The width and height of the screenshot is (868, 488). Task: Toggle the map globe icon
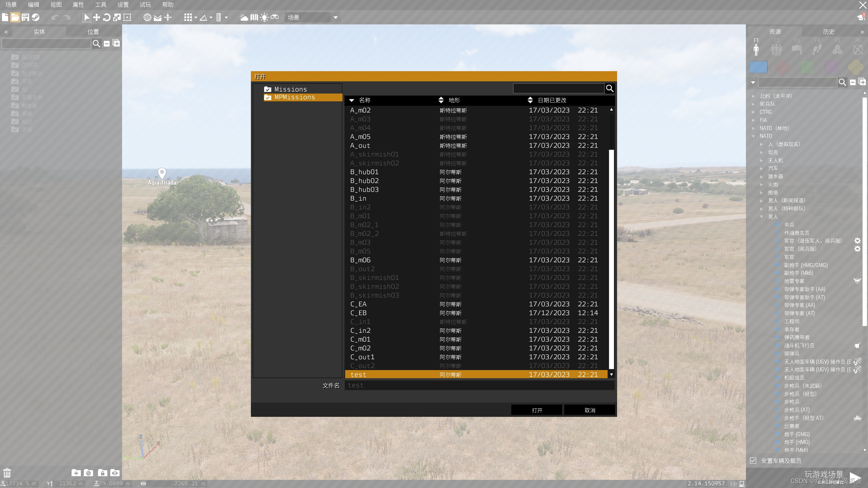(147, 17)
